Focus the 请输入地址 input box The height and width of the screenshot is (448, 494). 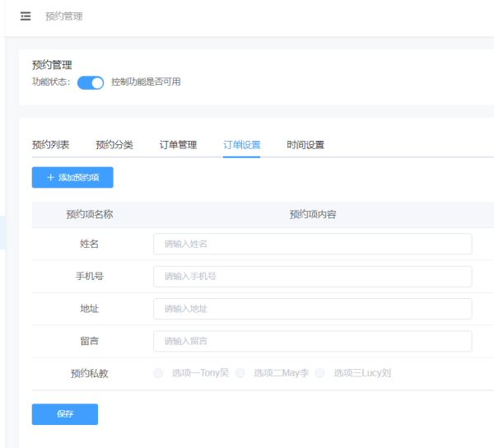[312, 309]
